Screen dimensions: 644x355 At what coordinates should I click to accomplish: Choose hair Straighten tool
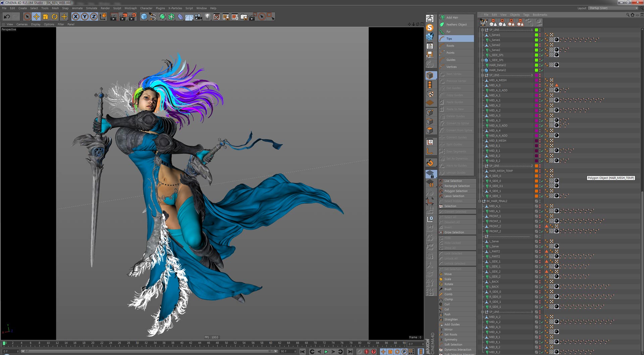point(457,319)
